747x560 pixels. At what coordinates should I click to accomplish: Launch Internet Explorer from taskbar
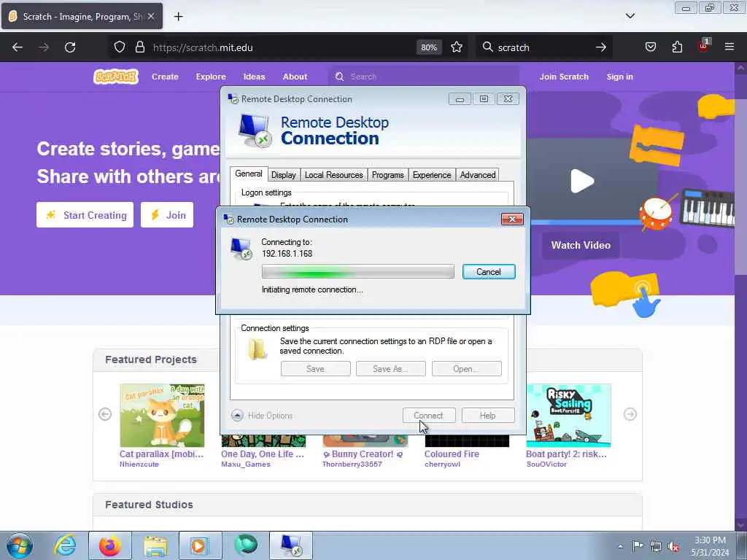pos(65,545)
